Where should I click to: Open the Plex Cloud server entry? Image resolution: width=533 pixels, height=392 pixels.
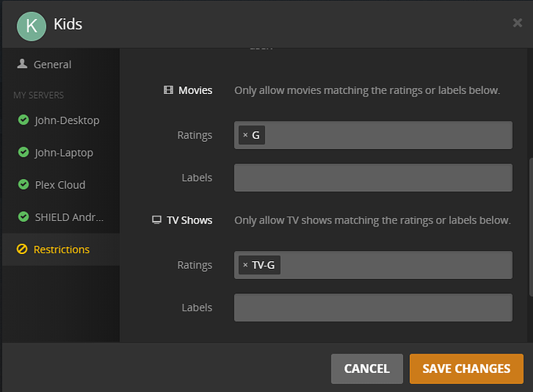[x=60, y=185]
